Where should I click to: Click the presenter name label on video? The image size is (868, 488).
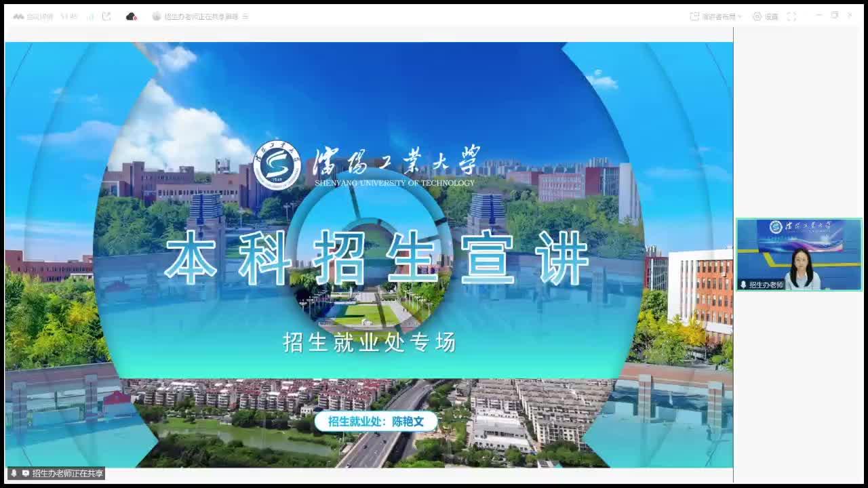click(766, 285)
